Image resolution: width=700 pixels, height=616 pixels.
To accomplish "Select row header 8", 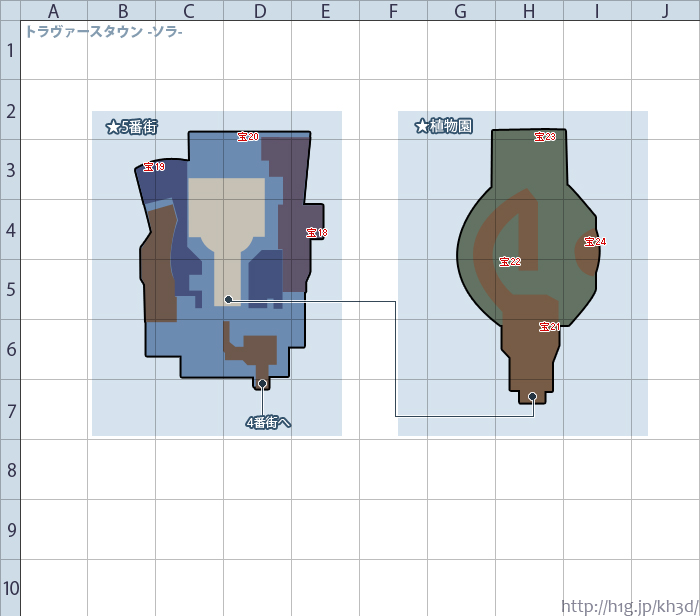I will pos(10,469).
